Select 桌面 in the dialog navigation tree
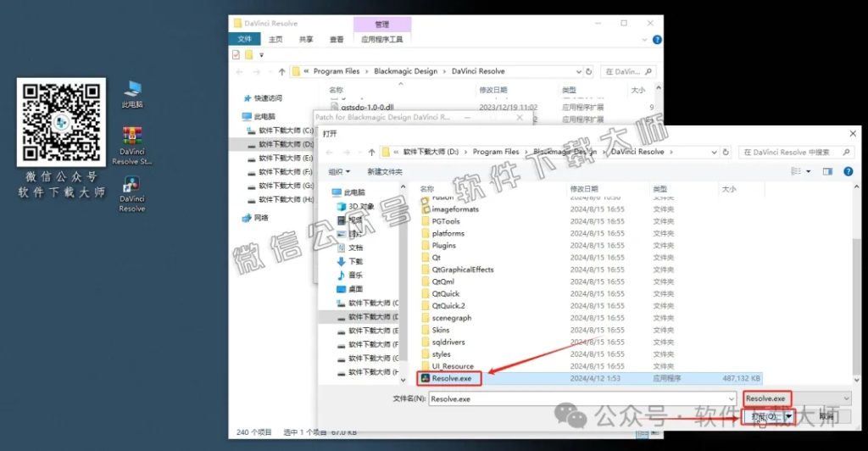The height and width of the screenshot is (451, 868). click(x=350, y=289)
